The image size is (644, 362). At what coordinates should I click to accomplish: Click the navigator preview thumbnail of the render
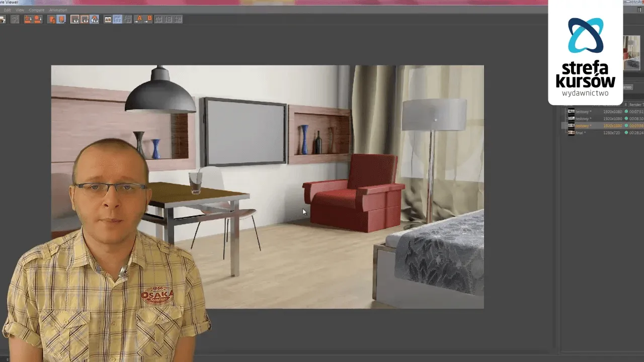coord(633,53)
